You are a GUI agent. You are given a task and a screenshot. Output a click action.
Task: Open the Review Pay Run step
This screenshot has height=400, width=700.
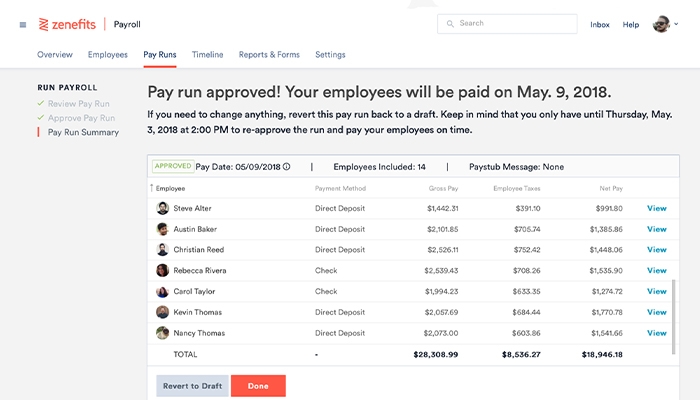click(79, 104)
